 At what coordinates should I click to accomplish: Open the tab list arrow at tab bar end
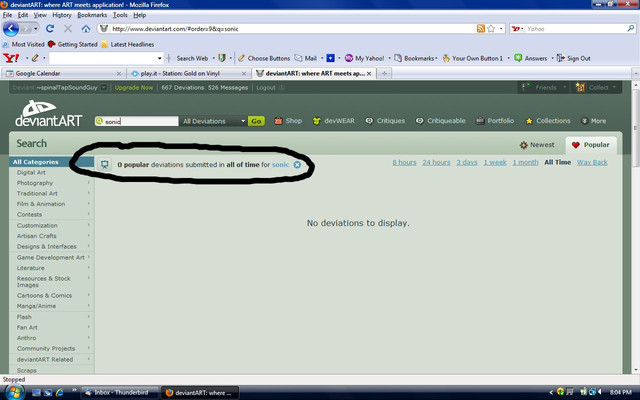pos(636,73)
